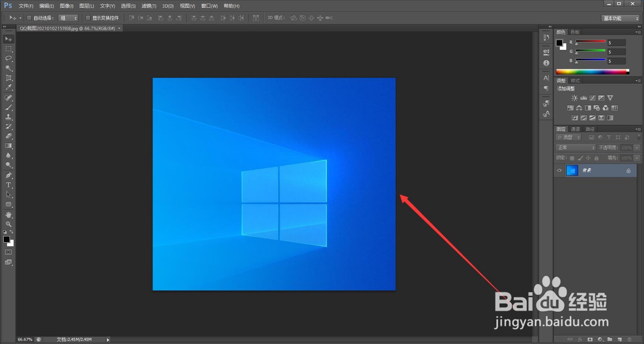
Task: Select the Blur tool
Action: coord(8,155)
